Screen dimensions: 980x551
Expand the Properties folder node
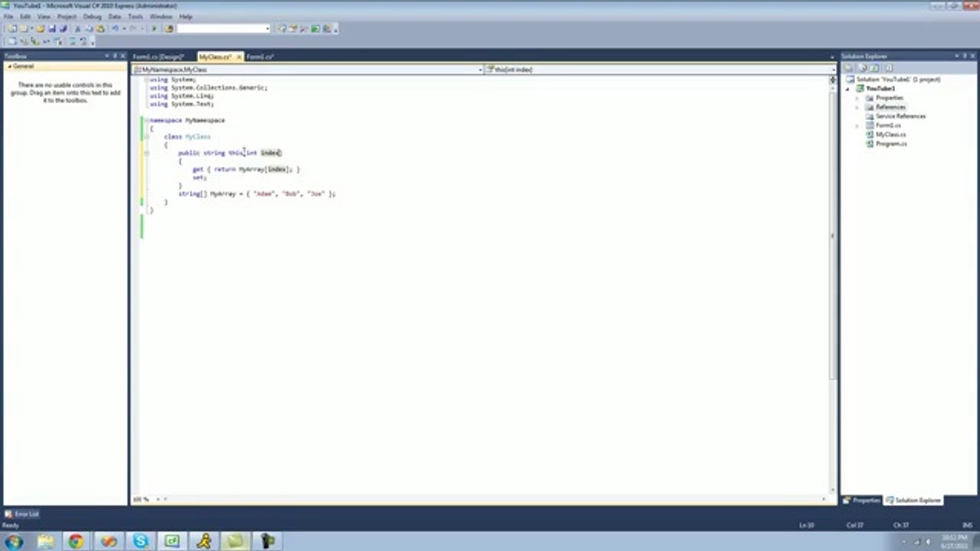857,98
